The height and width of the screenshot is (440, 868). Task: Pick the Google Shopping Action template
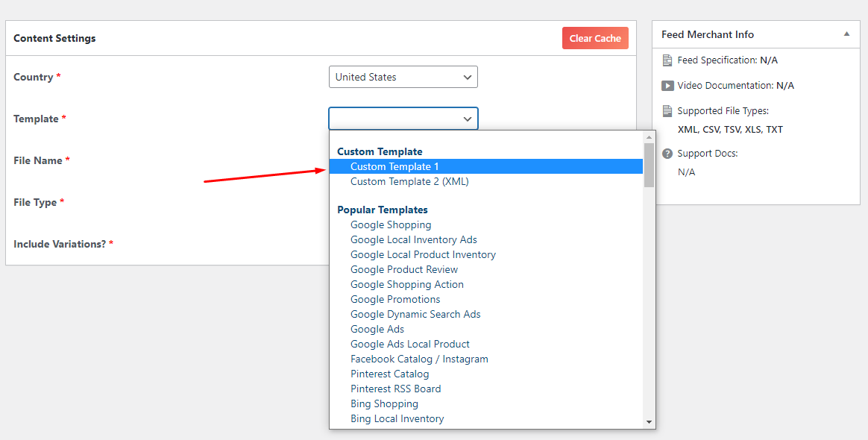(486, 284)
